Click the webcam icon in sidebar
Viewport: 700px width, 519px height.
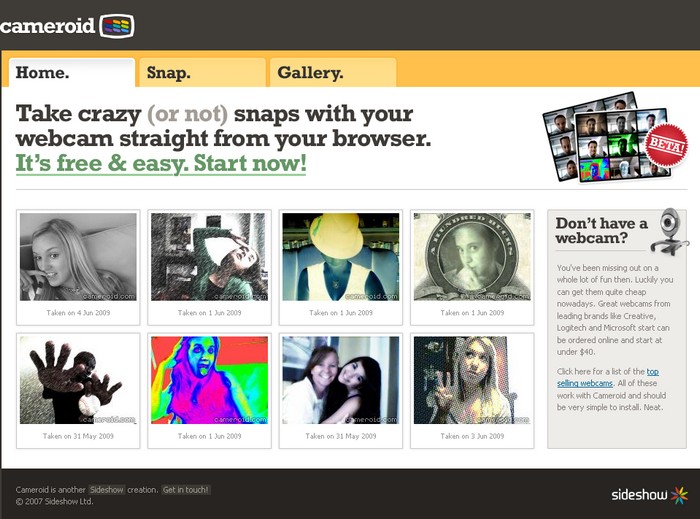[x=667, y=232]
